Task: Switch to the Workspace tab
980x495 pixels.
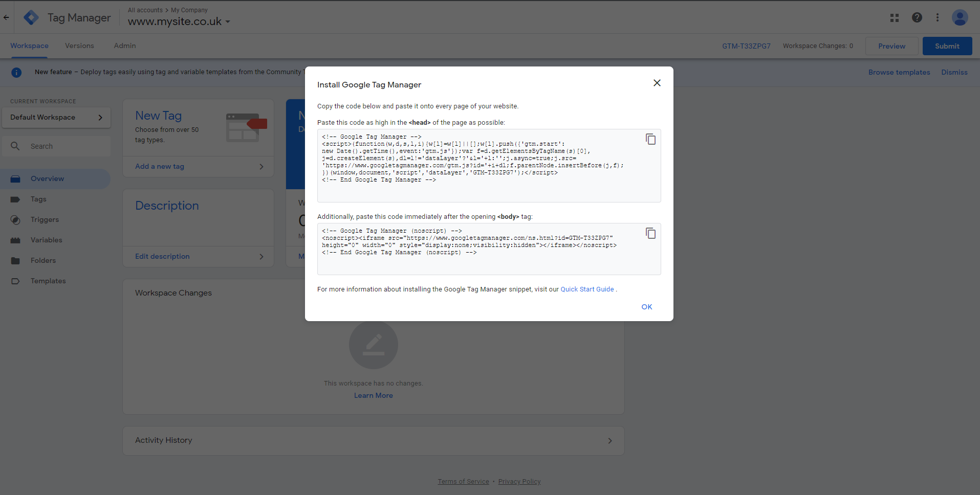Action: (29, 46)
